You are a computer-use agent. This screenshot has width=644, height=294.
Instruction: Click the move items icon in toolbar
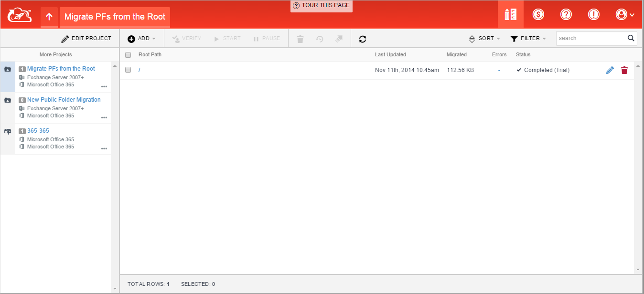coord(339,39)
